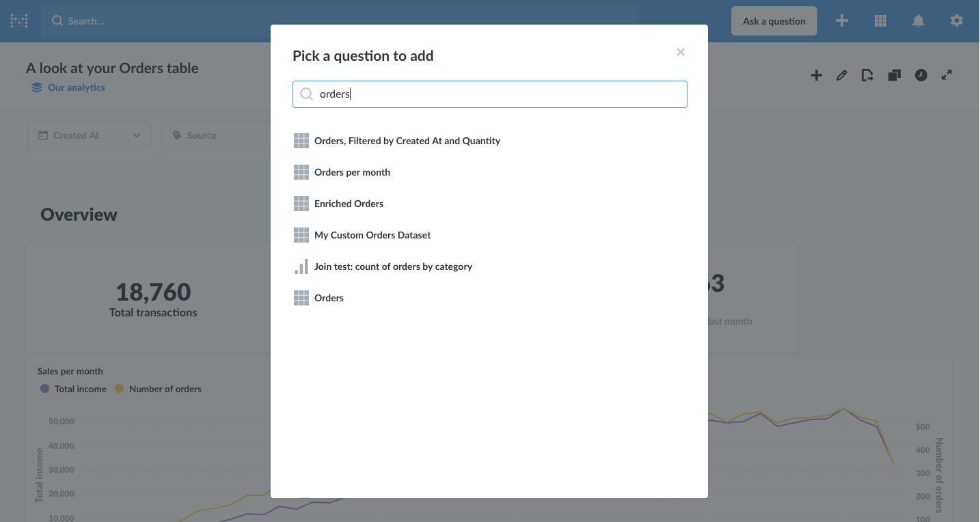Click the Metabase logo
The height and width of the screenshot is (522, 980).
[x=18, y=20]
